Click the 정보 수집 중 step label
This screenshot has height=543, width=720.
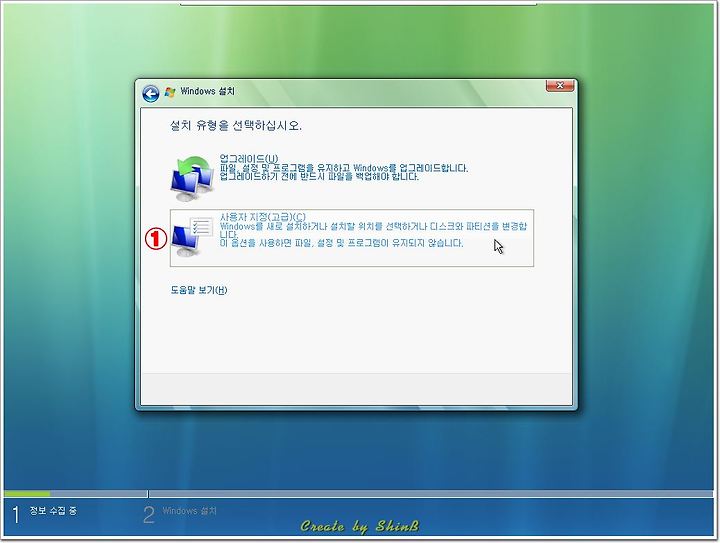point(53,510)
